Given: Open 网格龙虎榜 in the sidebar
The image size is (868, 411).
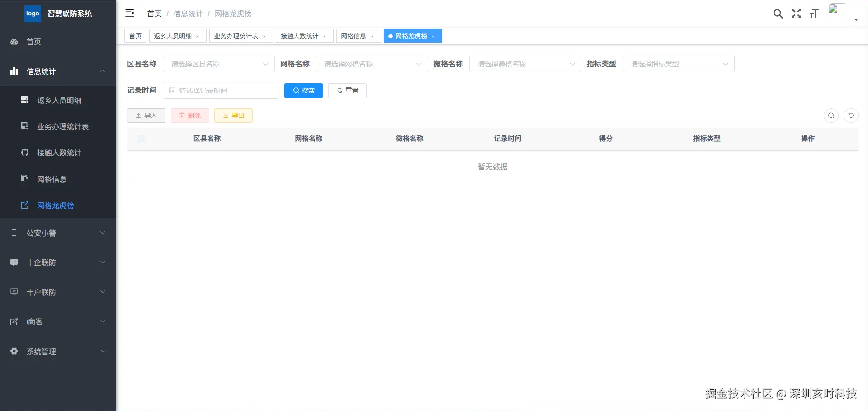Looking at the screenshot, I should (58, 205).
